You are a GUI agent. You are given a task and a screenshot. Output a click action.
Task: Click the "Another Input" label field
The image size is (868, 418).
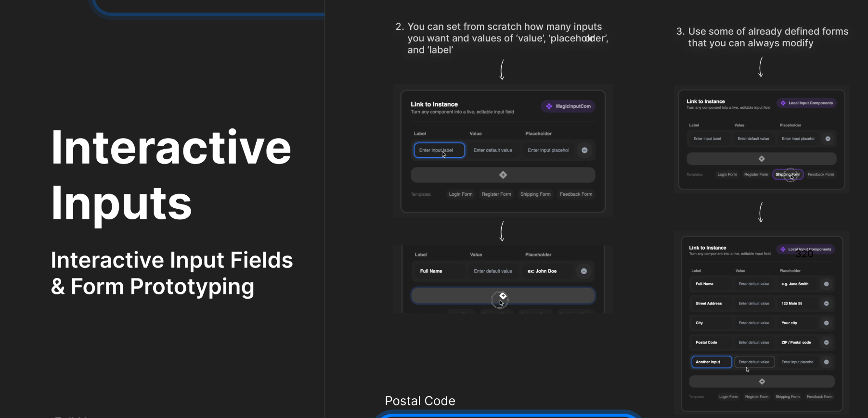pos(711,362)
